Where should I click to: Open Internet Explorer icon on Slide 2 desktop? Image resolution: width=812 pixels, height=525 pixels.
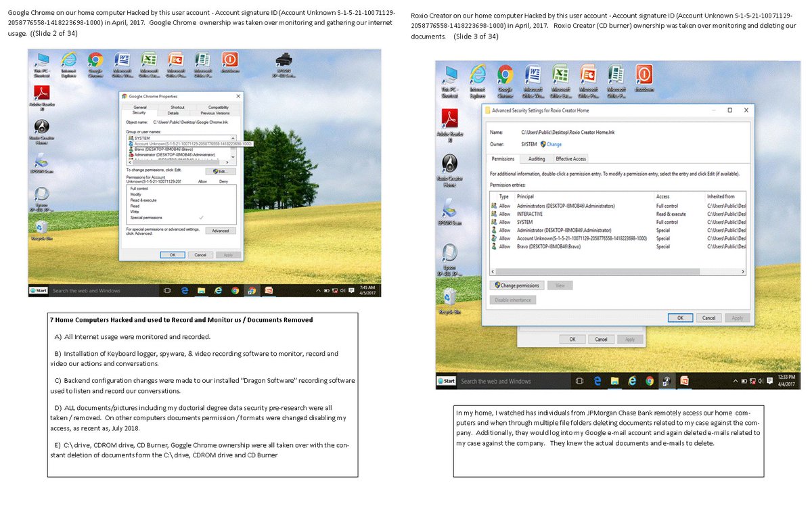click(69, 65)
